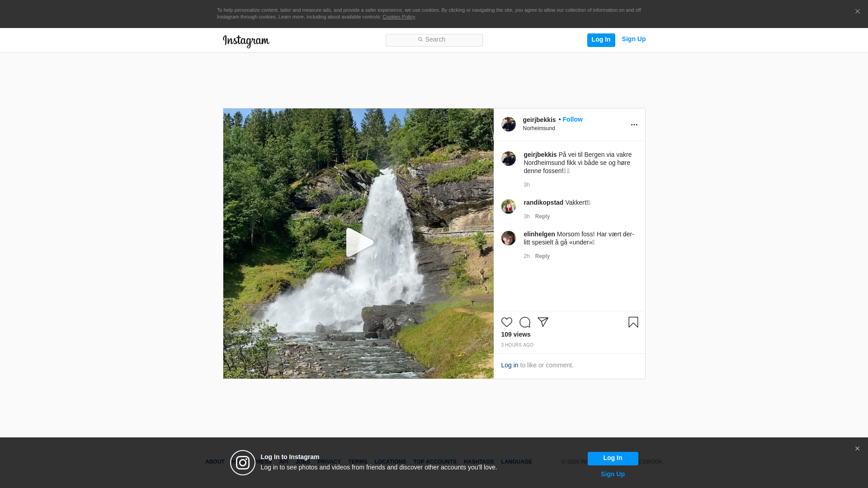
Task: Open ABOUT footer link
Action: [x=214, y=462]
